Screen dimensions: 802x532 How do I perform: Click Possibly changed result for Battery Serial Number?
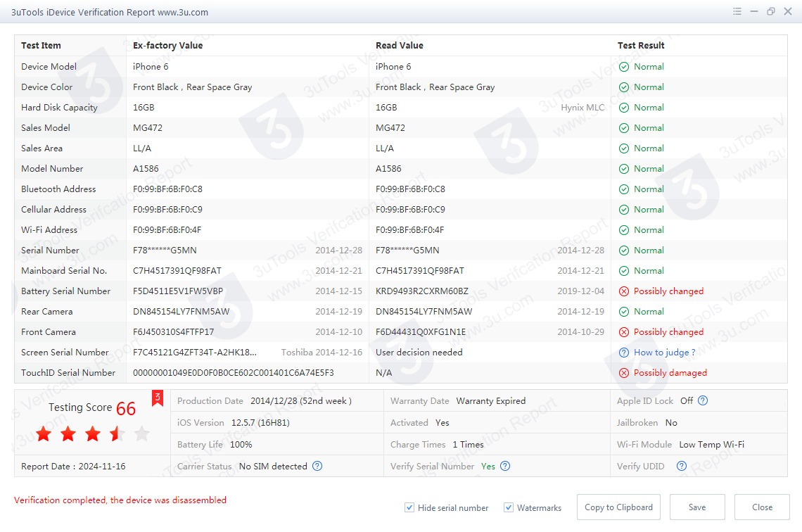point(668,291)
